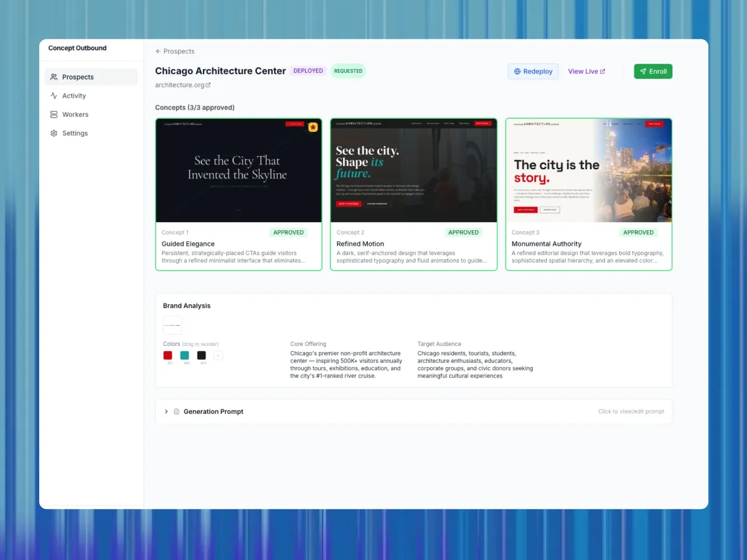Screen dimensions: 747x560
Task: Click the "Chicago Architecture Center" page title
Action: (220, 71)
